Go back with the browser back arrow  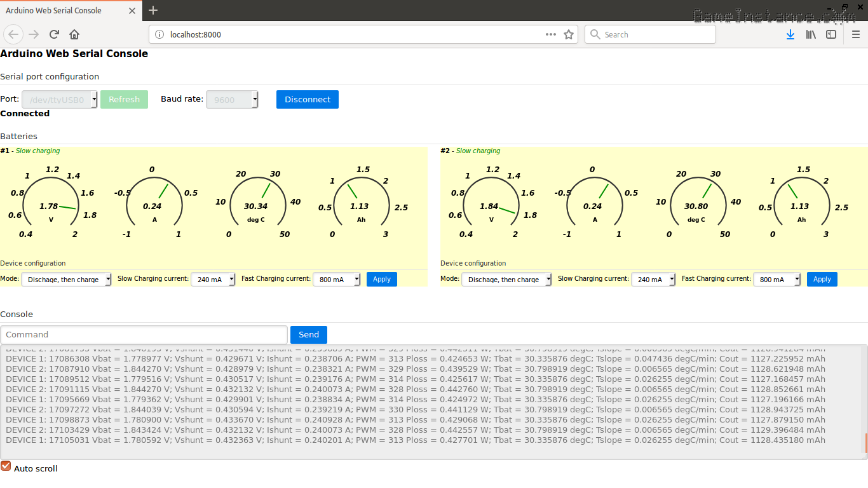pos(14,34)
